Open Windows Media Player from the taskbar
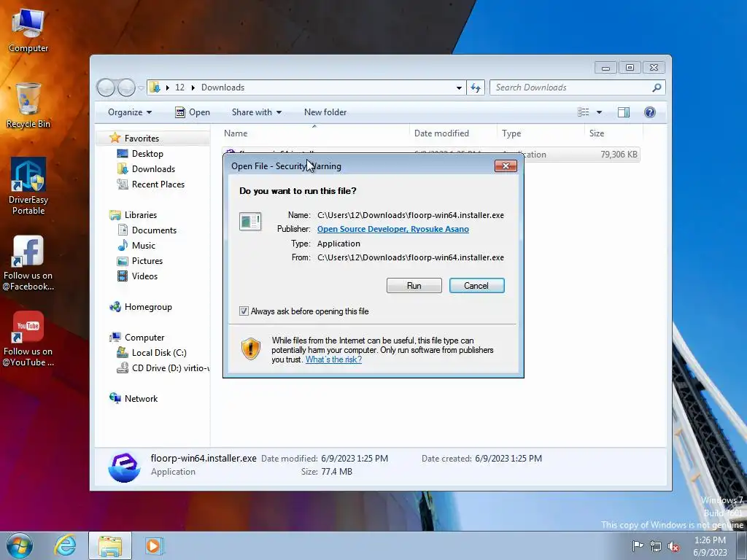The width and height of the screenshot is (747, 560). pos(154,545)
